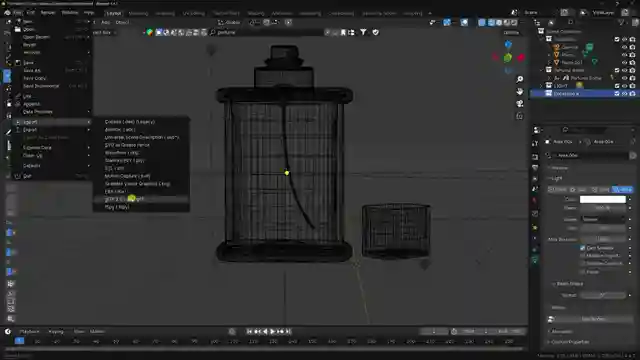Expand the Defaults submenu
The image size is (640, 360).
point(52,166)
